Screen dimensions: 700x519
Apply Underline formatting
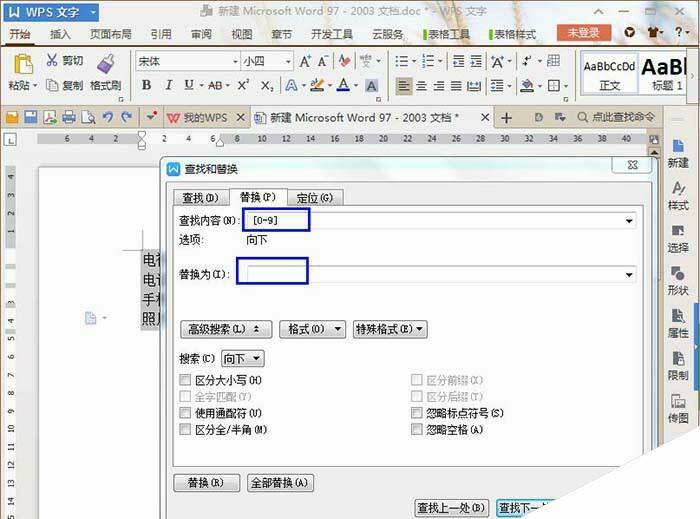coord(189,85)
